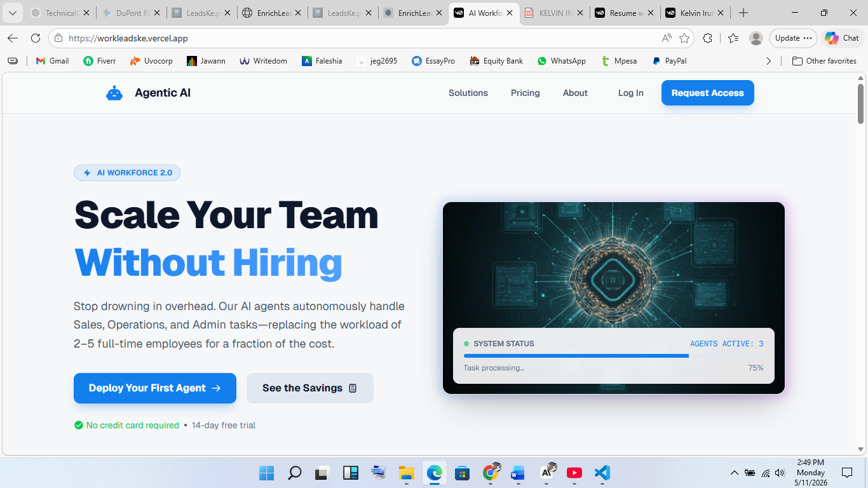Open the Writedom bookmark
The height and width of the screenshot is (488, 868).
(x=263, y=61)
